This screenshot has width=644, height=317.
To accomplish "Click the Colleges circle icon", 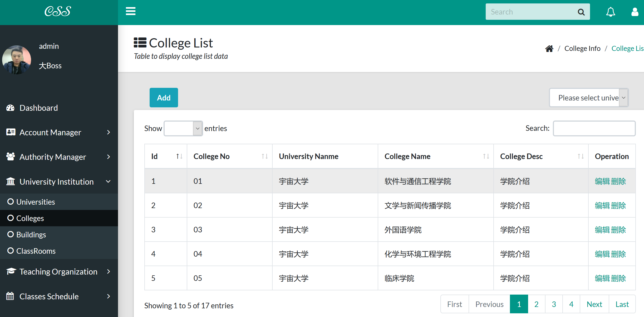I will [x=11, y=218].
